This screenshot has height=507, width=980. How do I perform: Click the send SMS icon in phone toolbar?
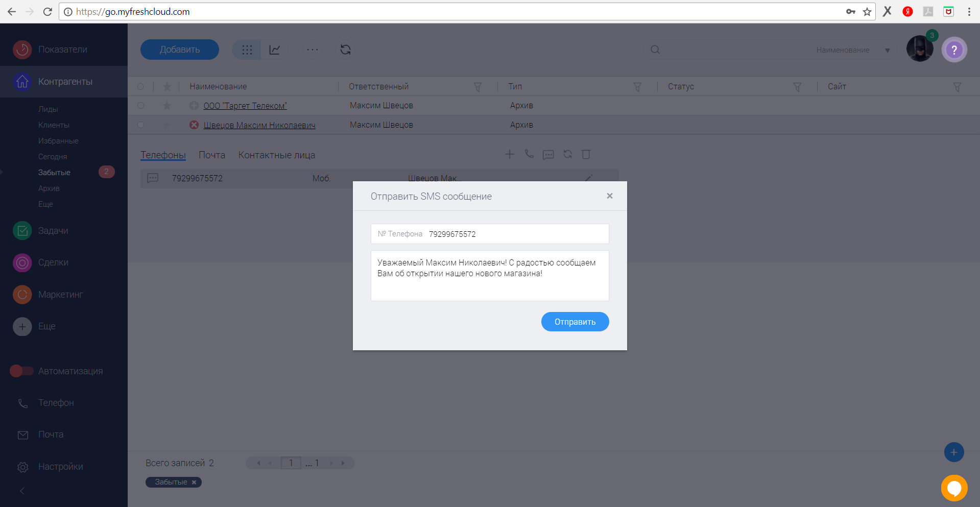tap(548, 155)
